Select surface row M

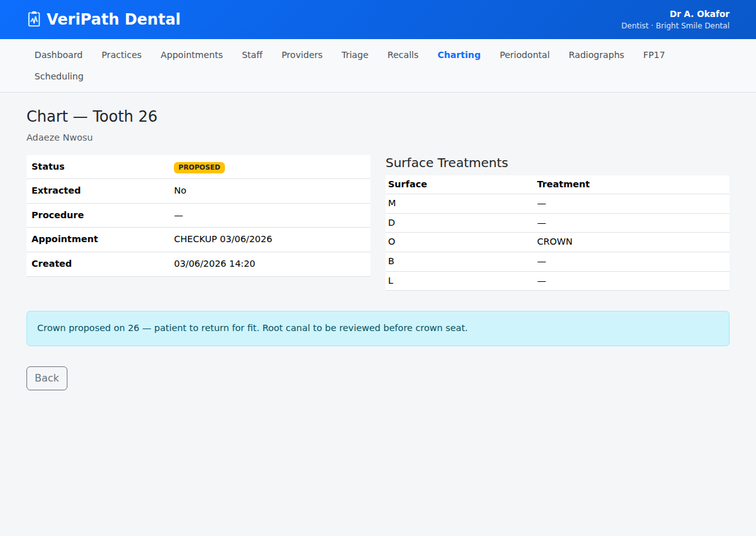coord(558,204)
